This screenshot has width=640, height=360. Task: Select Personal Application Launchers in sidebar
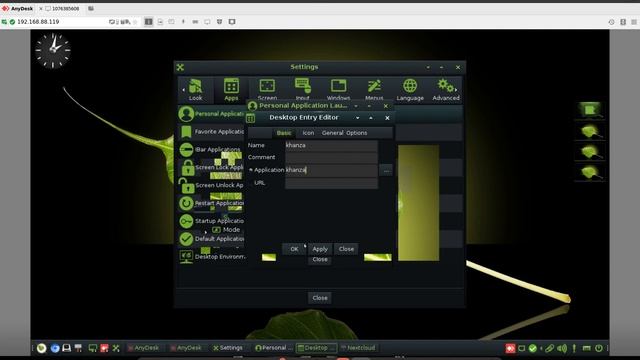coord(211,114)
